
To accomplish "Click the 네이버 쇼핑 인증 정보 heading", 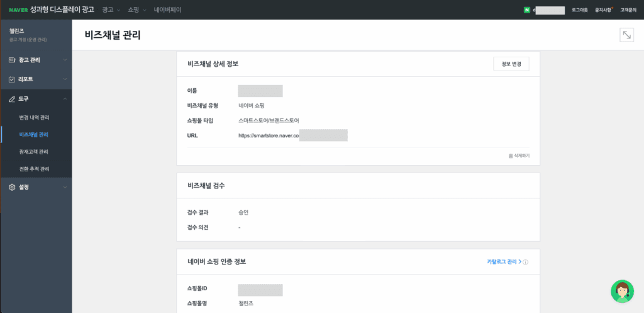I will (x=216, y=261).
